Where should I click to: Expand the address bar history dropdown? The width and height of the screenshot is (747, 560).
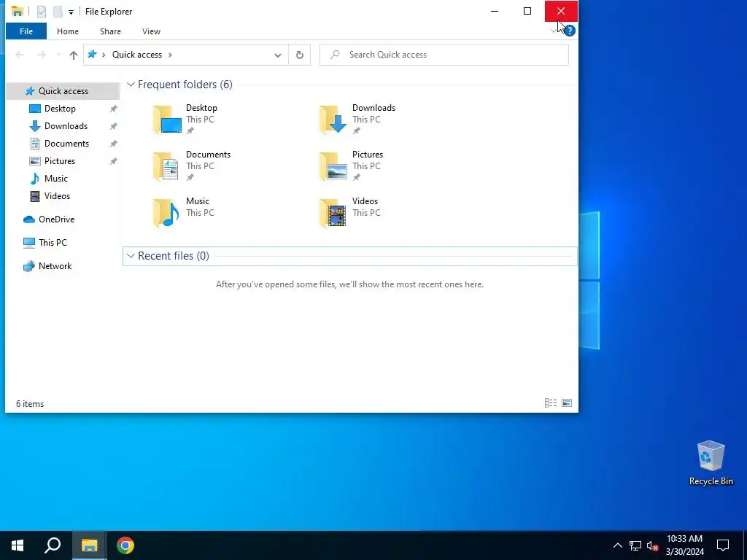[x=278, y=55]
